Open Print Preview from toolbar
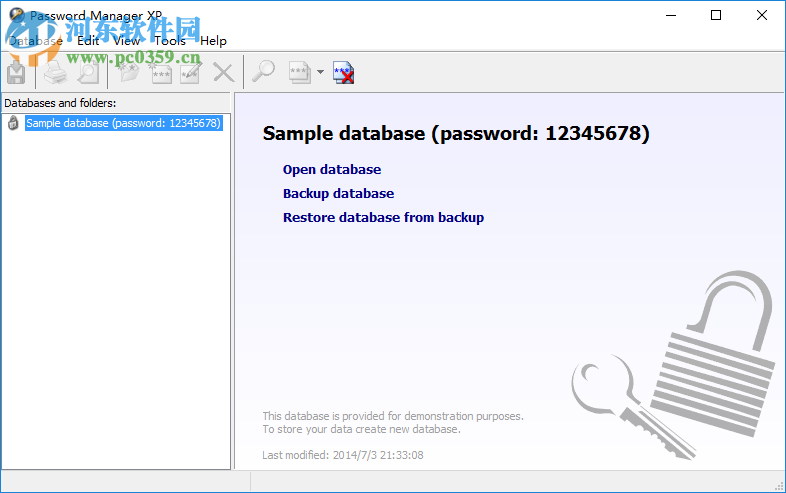Image resolution: width=786 pixels, height=493 pixels. (x=89, y=73)
